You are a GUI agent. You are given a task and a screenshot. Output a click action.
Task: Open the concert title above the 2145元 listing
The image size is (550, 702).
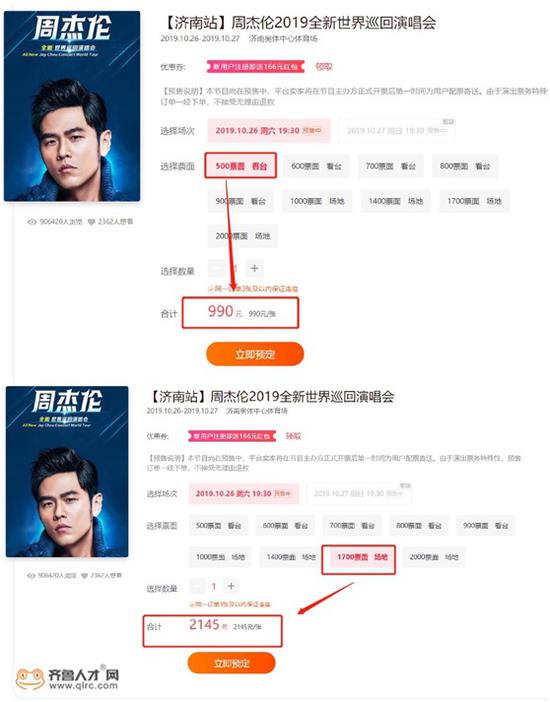271,396
